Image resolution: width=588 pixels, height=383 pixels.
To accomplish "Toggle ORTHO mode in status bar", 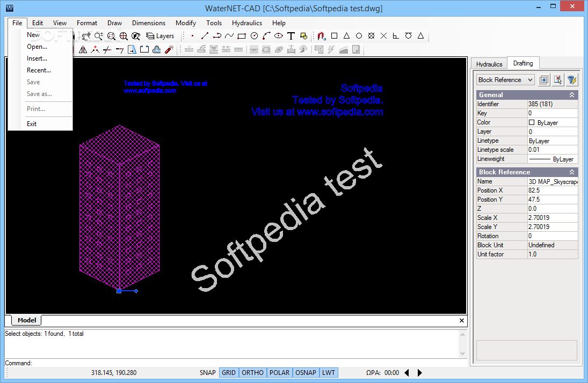I will coord(252,372).
